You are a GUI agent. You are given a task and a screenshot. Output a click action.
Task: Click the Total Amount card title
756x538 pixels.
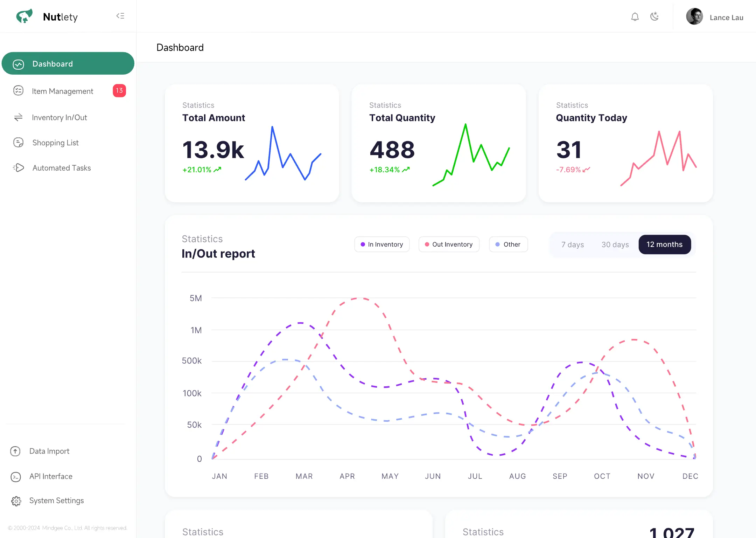click(213, 118)
